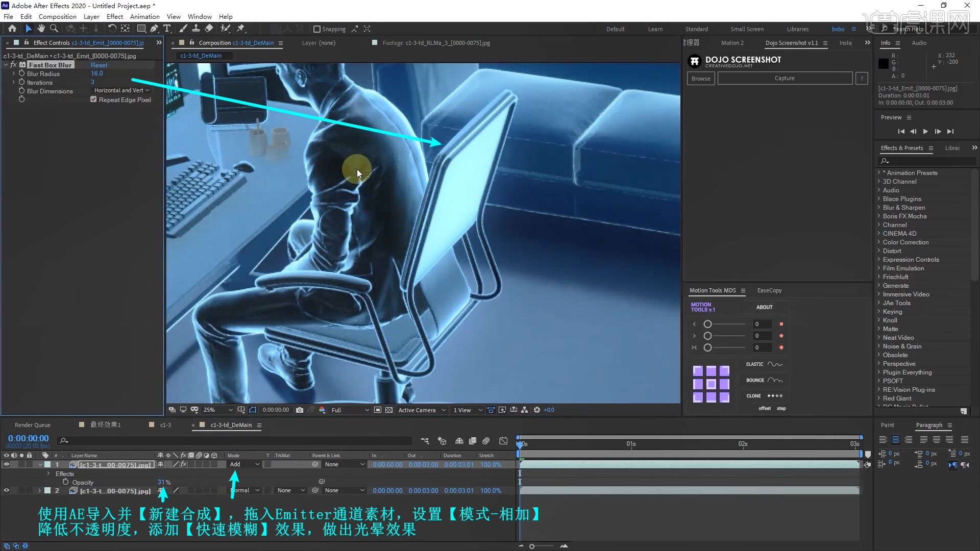Hide layer 2 using its visibility eye

pos(7,490)
